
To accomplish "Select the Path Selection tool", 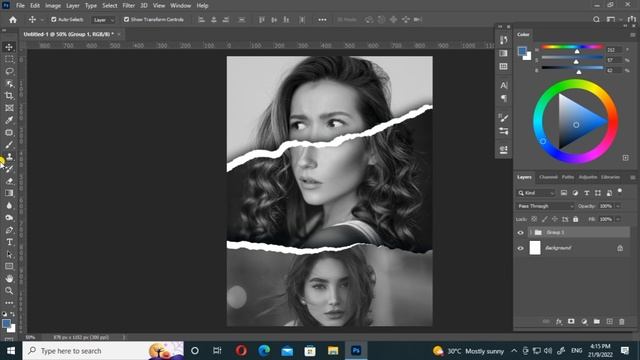I will pos(9,254).
